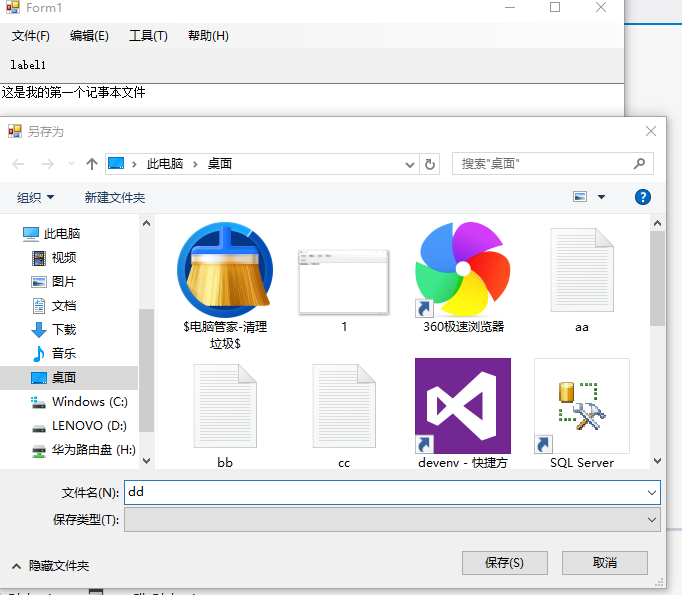Select 此电脑 in the navigation tree

click(x=51, y=234)
